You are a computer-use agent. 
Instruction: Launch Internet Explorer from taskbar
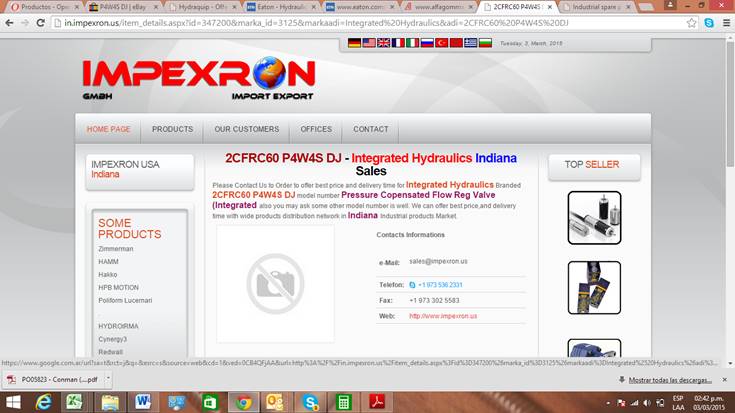point(44,402)
